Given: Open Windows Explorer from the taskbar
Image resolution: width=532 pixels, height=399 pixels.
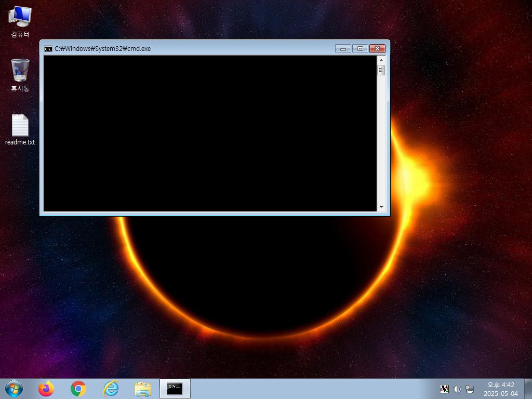Looking at the screenshot, I should coord(143,389).
